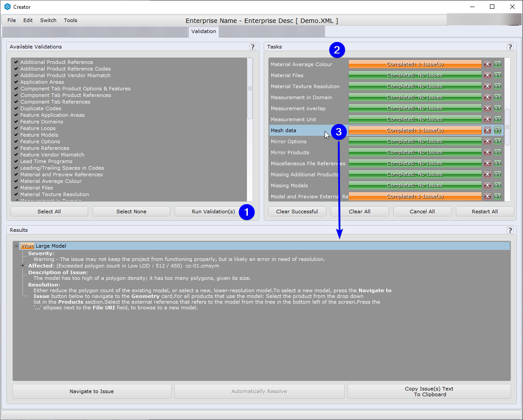The image size is (523, 420).
Task: Click Mirror Options green progress bar
Action: click(x=415, y=141)
